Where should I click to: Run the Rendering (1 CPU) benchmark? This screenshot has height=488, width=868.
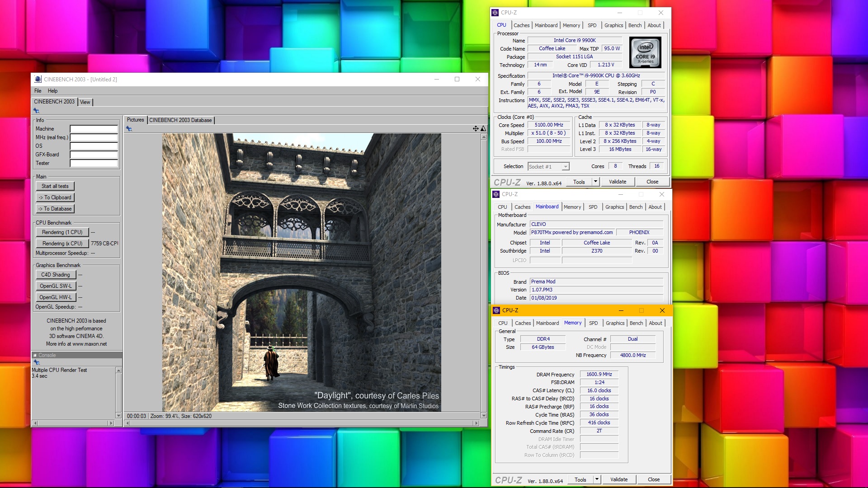point(62,232)
